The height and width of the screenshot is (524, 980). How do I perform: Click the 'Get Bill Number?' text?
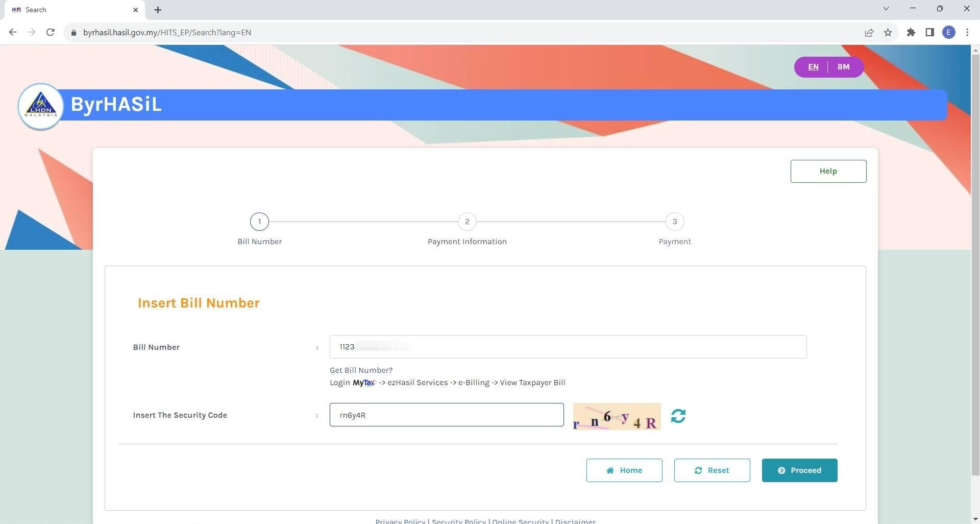point(361,370)
